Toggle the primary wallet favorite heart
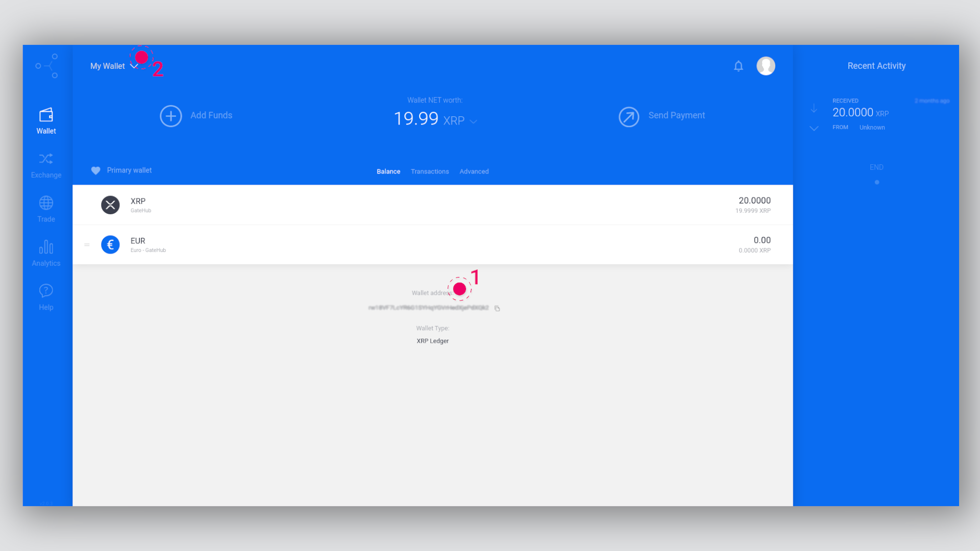The image size is (980, 551). (x=95, y=170)
